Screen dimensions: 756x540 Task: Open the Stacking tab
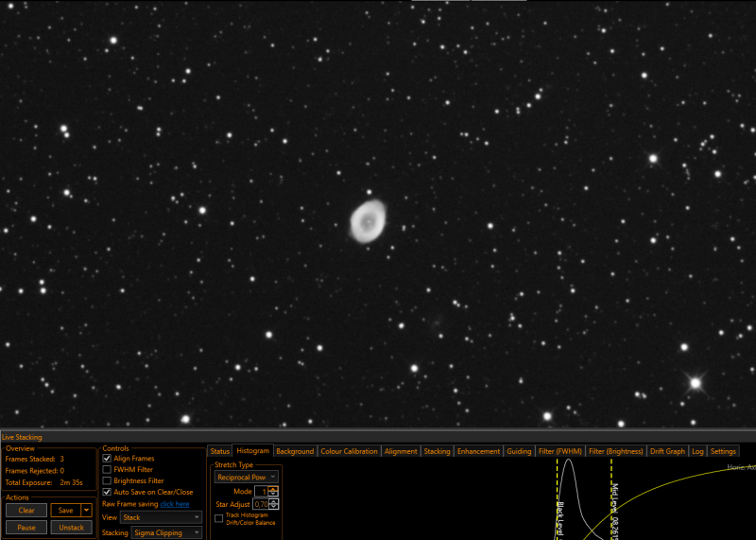pyautogui.click(x=437, y=451)
